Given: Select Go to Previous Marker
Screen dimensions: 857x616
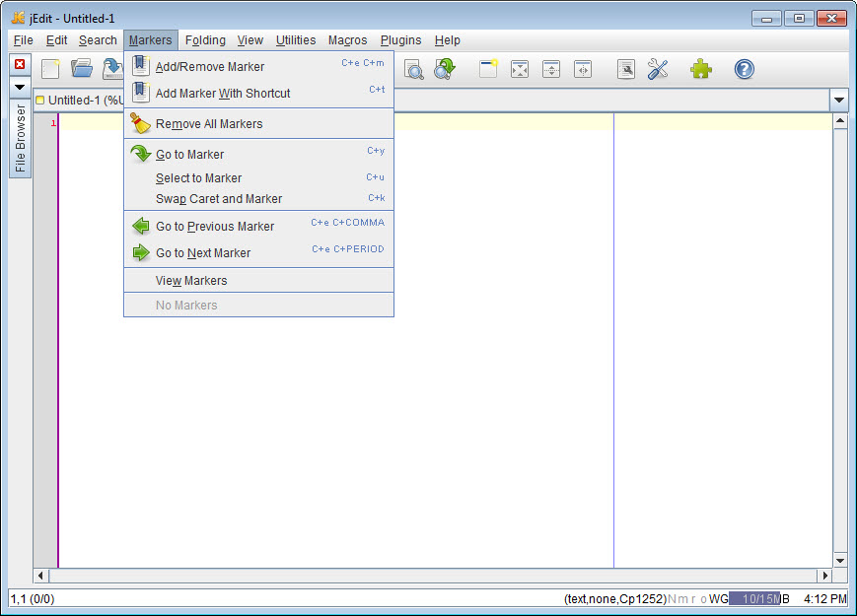Looking at the screenshot, I should (x=259, y=226).
